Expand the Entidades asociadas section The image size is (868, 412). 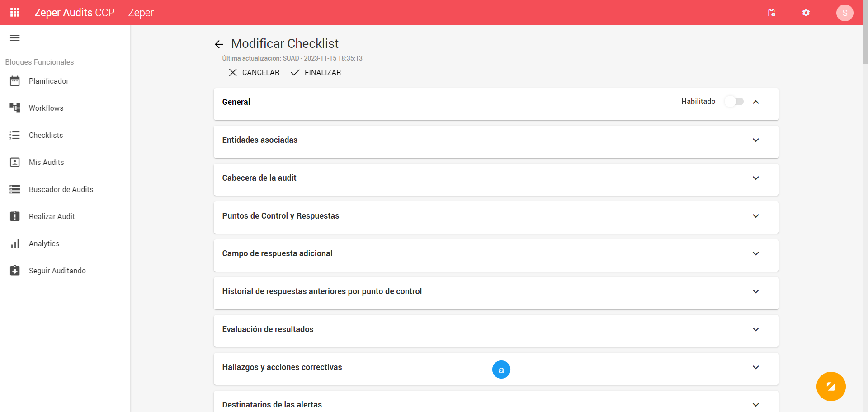(x=496, y=140)
